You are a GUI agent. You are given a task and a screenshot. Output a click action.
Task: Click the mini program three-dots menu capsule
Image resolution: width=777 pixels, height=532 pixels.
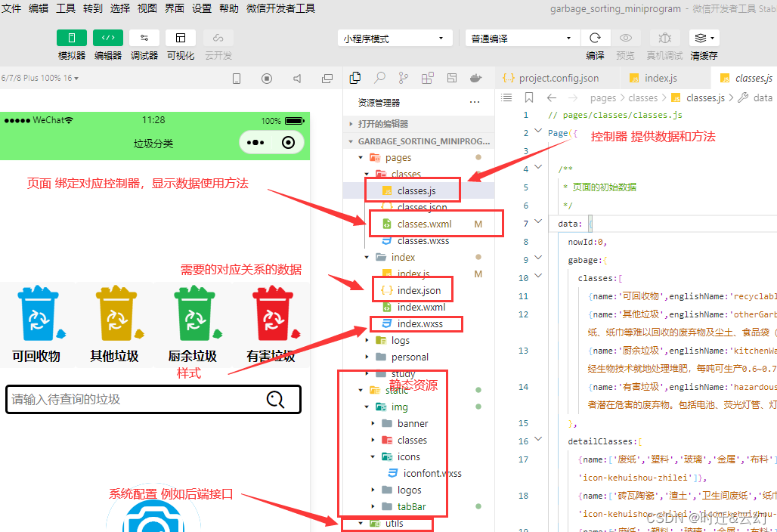(255, 143)
